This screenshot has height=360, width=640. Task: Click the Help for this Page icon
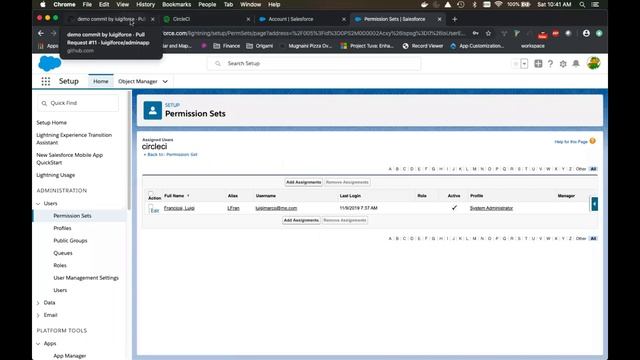pos(593,141)
